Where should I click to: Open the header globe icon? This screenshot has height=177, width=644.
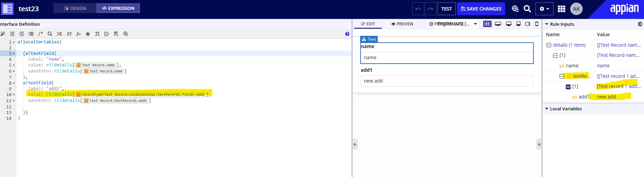(515, 9)
